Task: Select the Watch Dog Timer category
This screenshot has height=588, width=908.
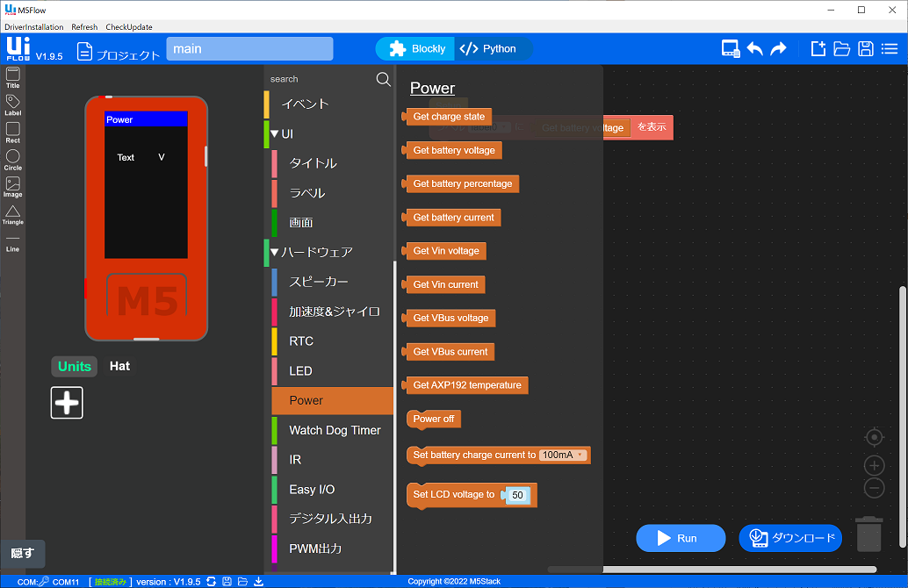Action: click(x=335, y=431)
